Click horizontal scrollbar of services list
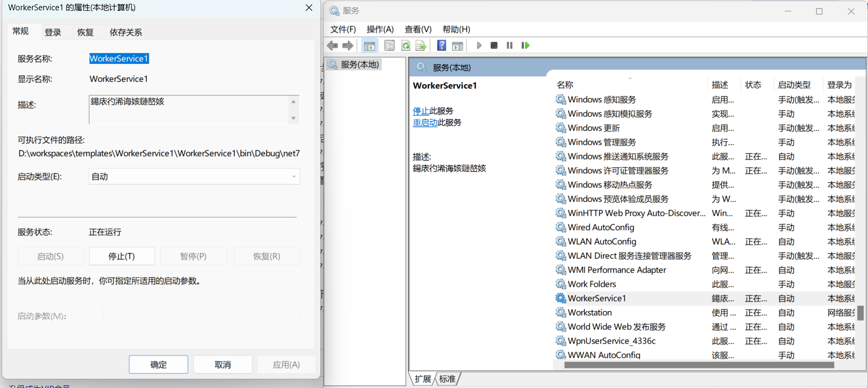Screen dimensions: 868x388 [699, 365]
